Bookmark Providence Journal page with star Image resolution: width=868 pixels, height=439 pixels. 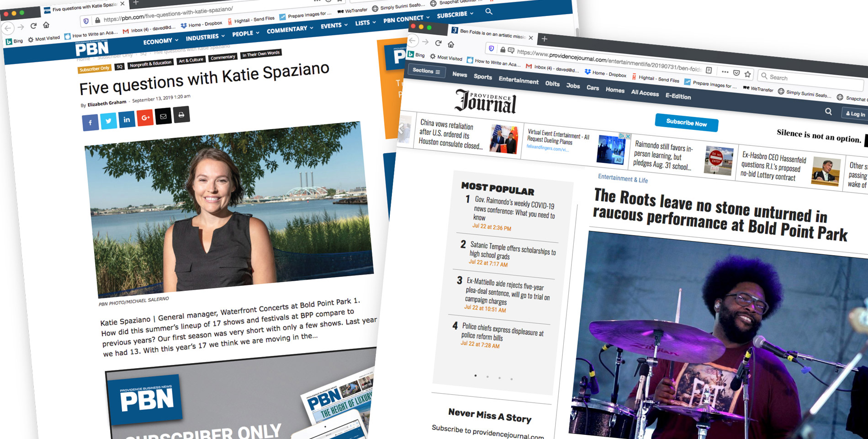(x=748, y=74)
